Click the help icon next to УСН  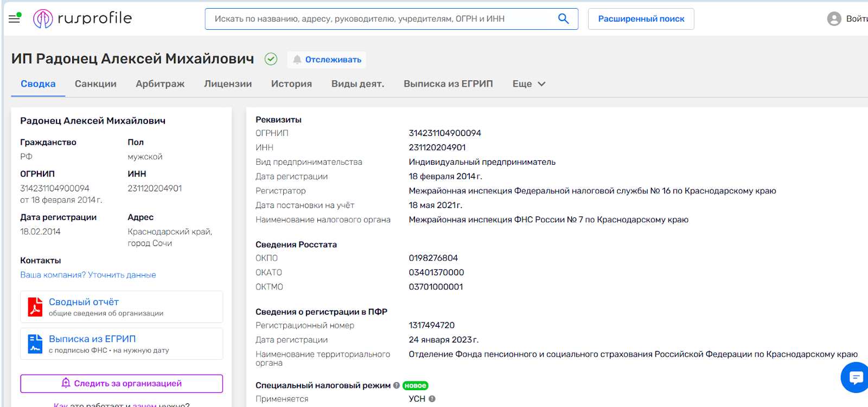click(x=432, y=399)
